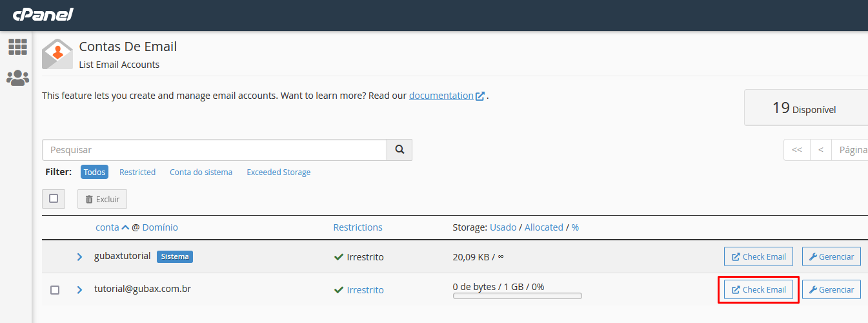This screenshot has height=323, width=868.
Task: Click Gerenciar for gubaxtutorial account
Action: 831,256
